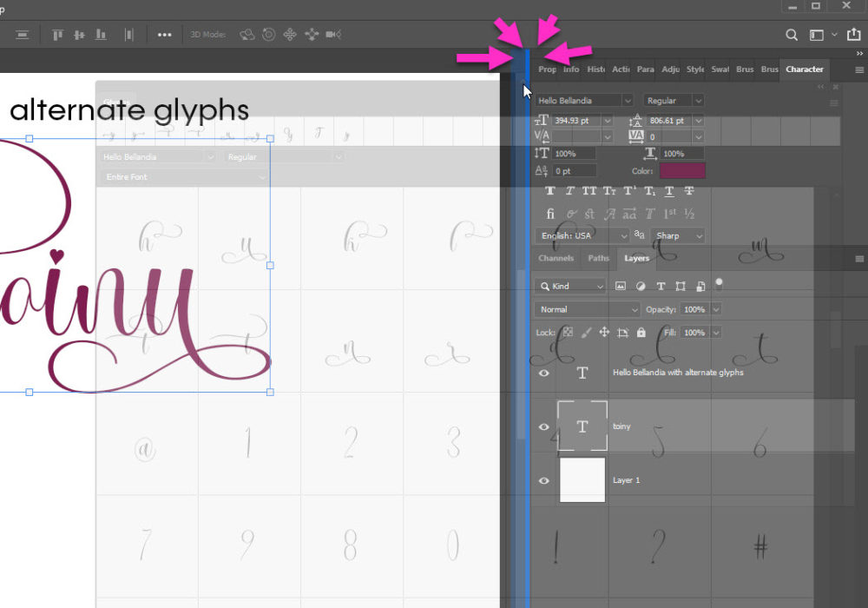Image resolution: width=868 pixels, height=608 pixels.
Task: Click the align bottom edges icon
Action: 101,35
